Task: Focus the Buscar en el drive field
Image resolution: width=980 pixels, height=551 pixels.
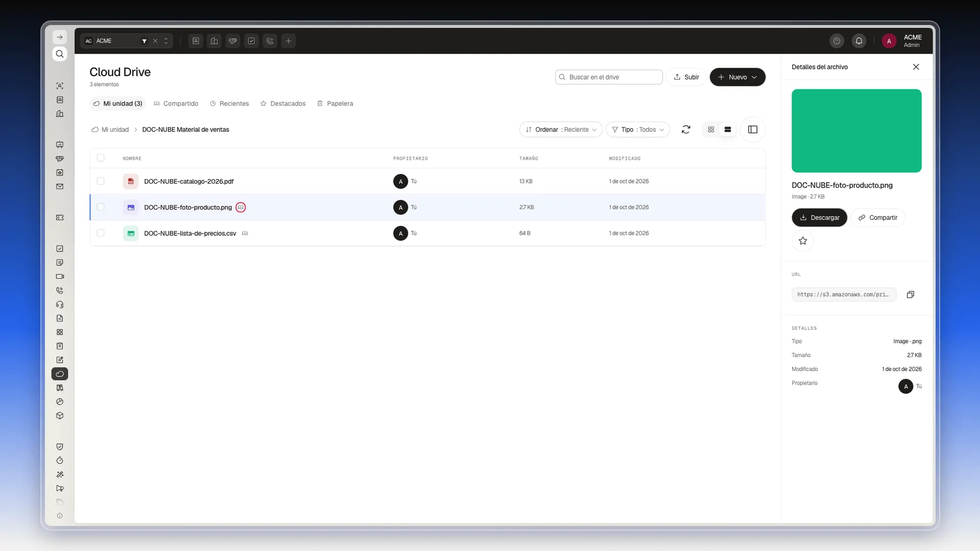Action: pyautogui.click(x=609, y=77)
